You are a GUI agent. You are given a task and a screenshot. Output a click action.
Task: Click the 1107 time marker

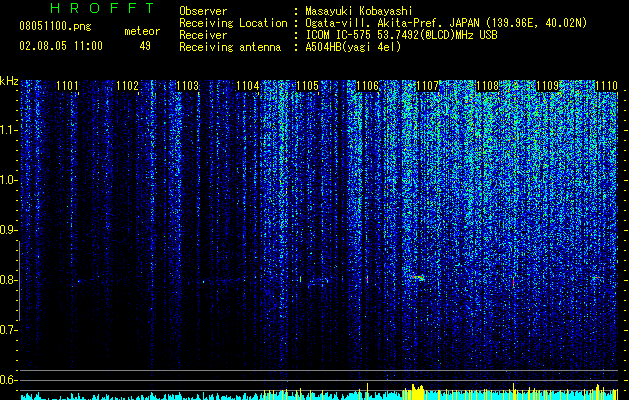(428, 85)
